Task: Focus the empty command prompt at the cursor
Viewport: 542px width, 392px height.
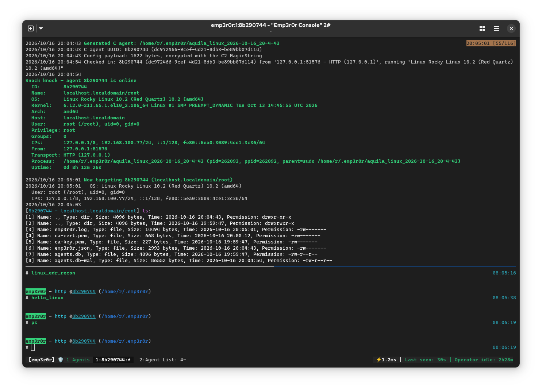Action: tap(33, 347)
